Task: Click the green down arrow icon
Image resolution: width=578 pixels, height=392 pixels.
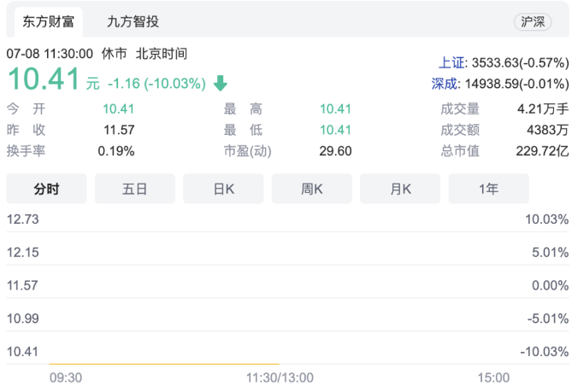Action: [221, 83]
